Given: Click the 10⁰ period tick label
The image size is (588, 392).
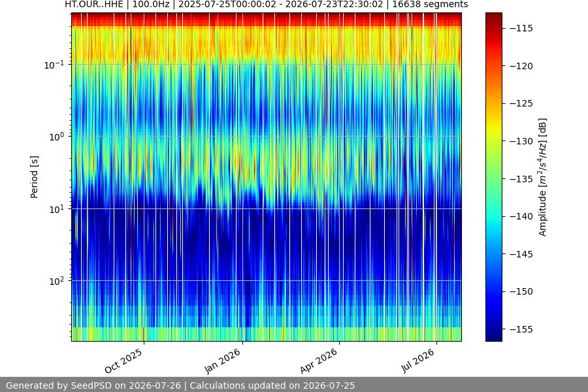Looking at the screenshot, I should pyautogui.click(x=57, y=137).
